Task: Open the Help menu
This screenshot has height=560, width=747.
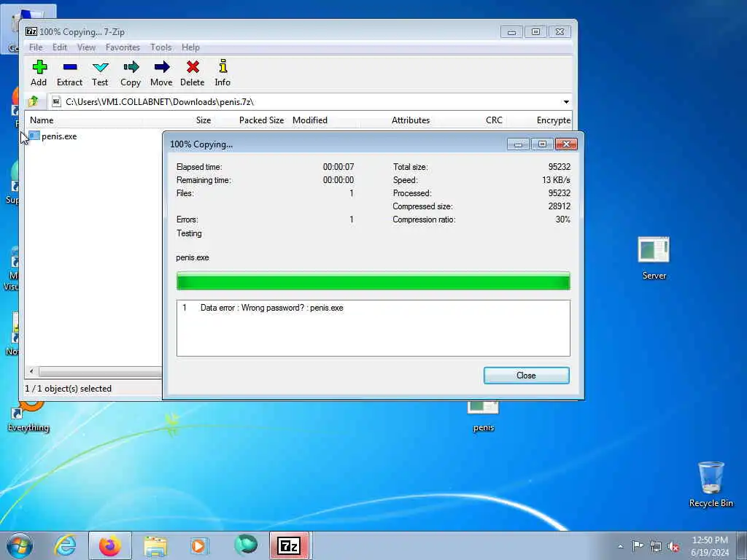Action: [x=190, y=47]
